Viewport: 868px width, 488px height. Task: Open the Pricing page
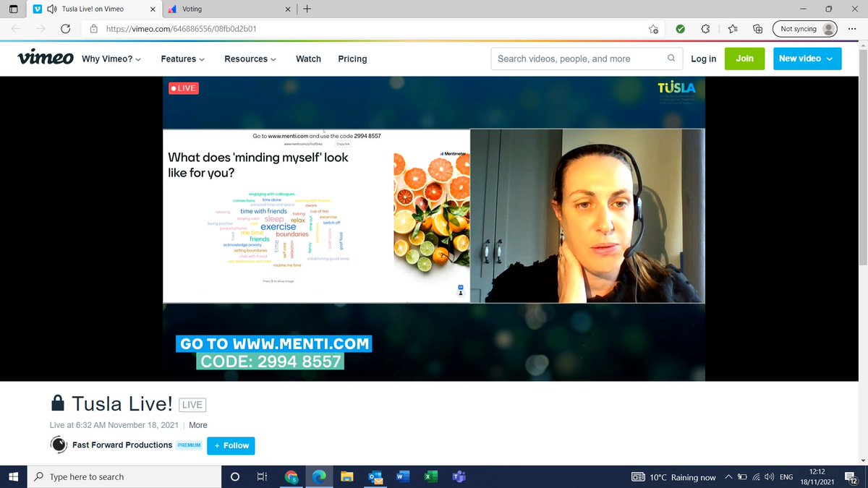point(352,59)
